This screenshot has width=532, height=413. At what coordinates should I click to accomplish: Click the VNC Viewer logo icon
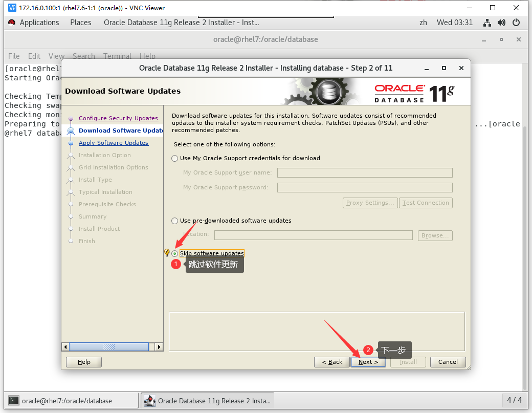pos(12,8)
